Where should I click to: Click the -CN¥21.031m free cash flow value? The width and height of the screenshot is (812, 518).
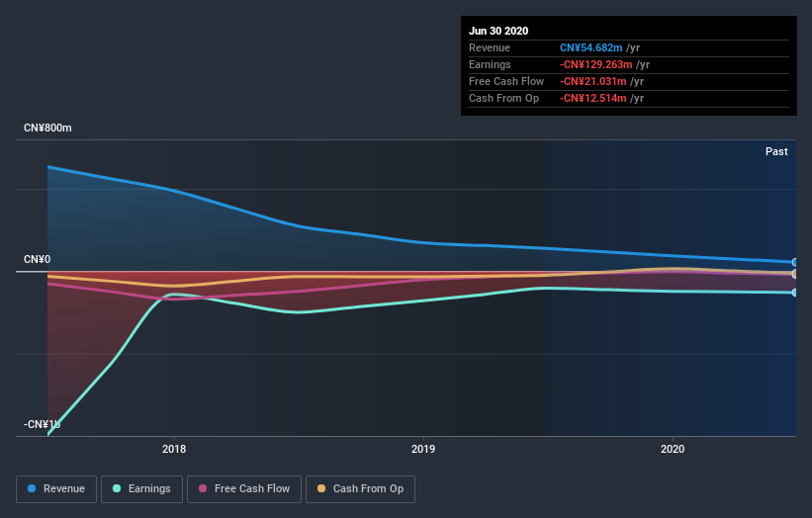pos(593,81)
